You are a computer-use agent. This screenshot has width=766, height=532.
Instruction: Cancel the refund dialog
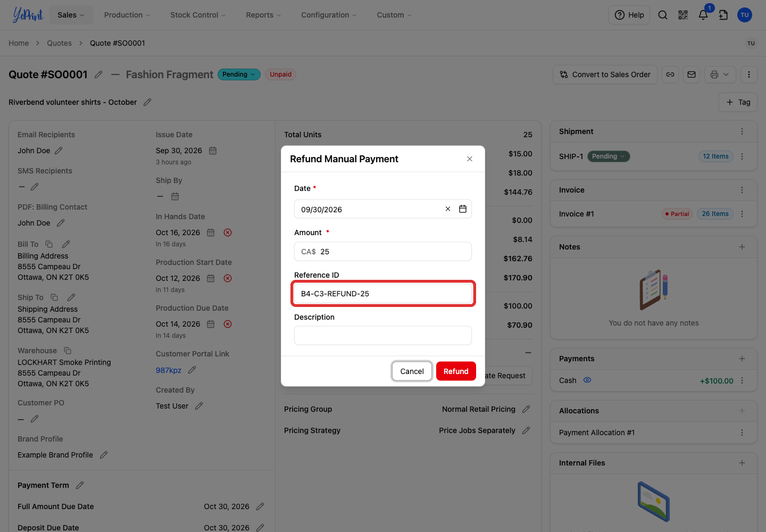pyautogui.click(x=412, y=371)
